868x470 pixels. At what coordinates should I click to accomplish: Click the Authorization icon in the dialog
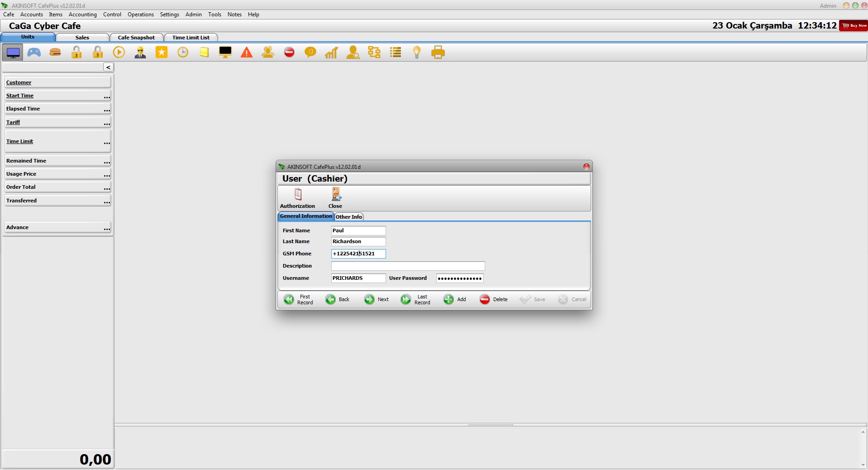coord(297,198)
